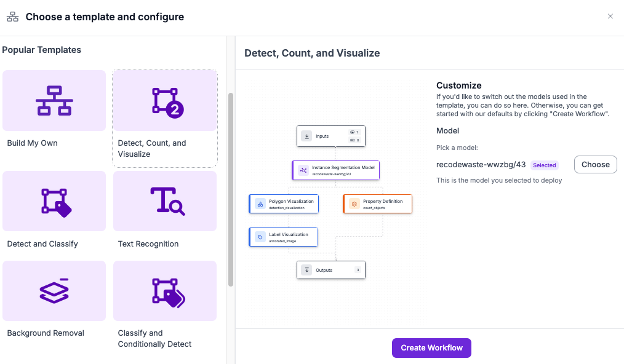This screenshot has width=624, height=364.
Task: Click the Inputs node download icon
Action: coord(306,136)
